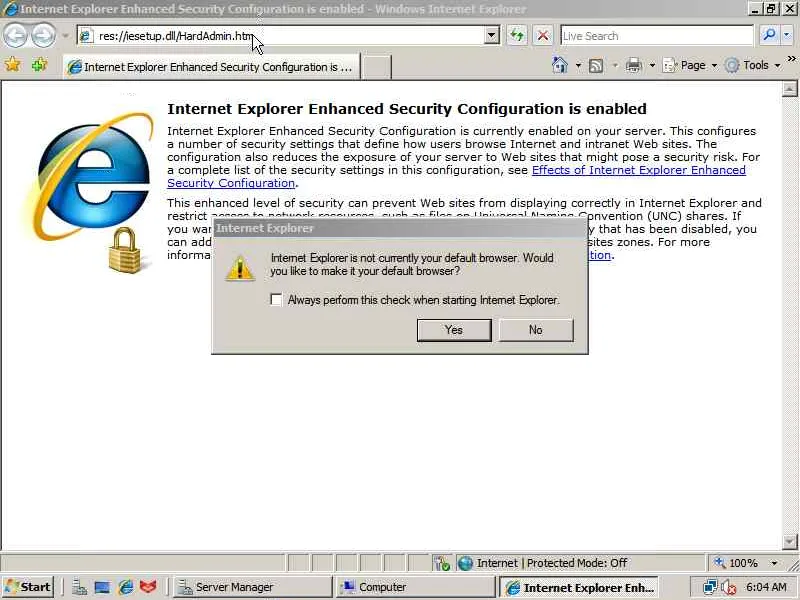Open the Tools menu dropdown
Screen dimensions: 800x600
(754, 65)
